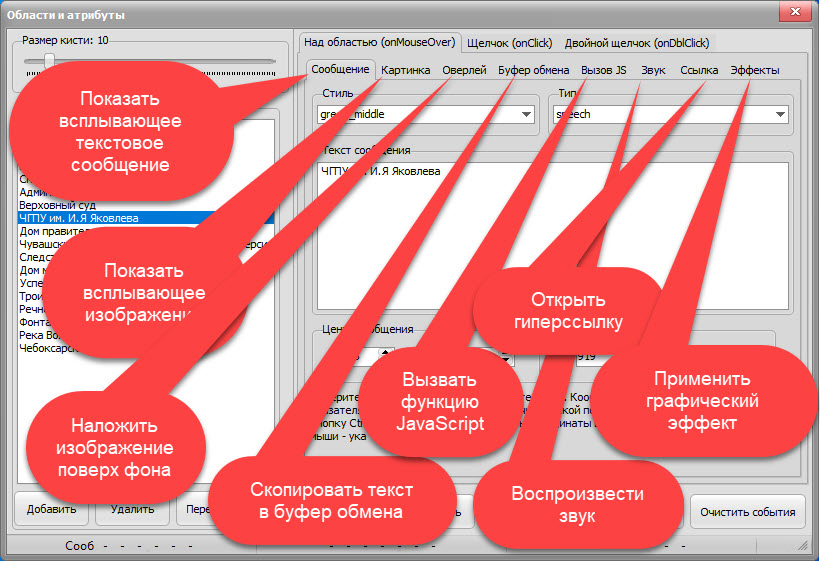The height and width of the screenshot is (561, 820).
Task: Click the Размер кисти slider handle
Action: (x=49, y=61)
